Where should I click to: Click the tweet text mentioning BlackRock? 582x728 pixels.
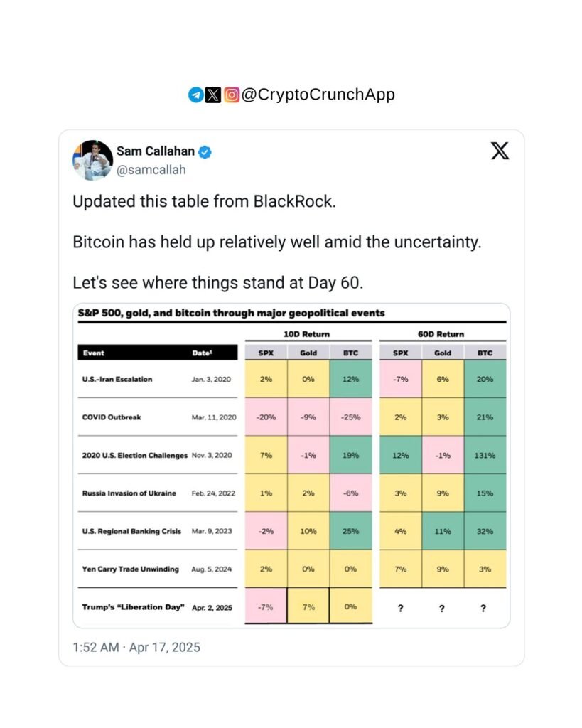click(203, 202)
